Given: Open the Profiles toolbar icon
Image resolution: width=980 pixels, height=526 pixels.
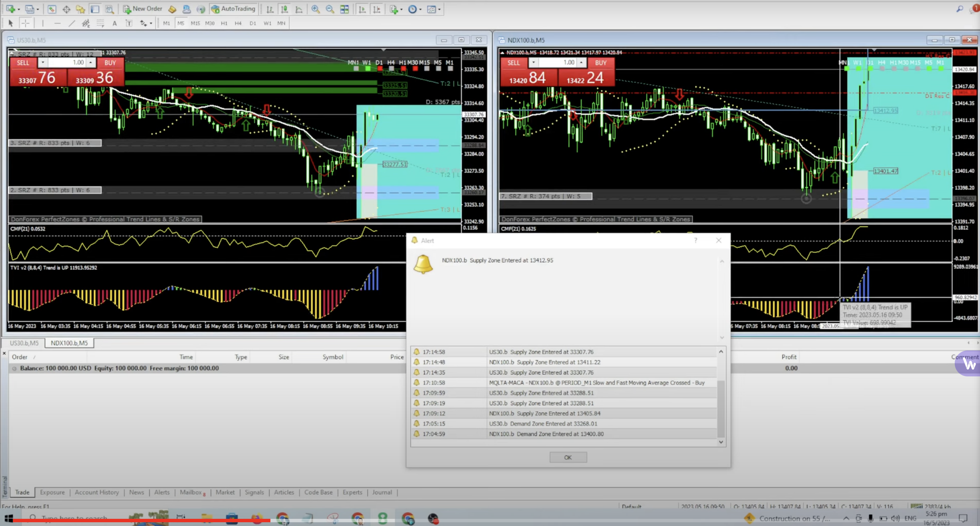Looking at the screenshot, I should [29, 9].
